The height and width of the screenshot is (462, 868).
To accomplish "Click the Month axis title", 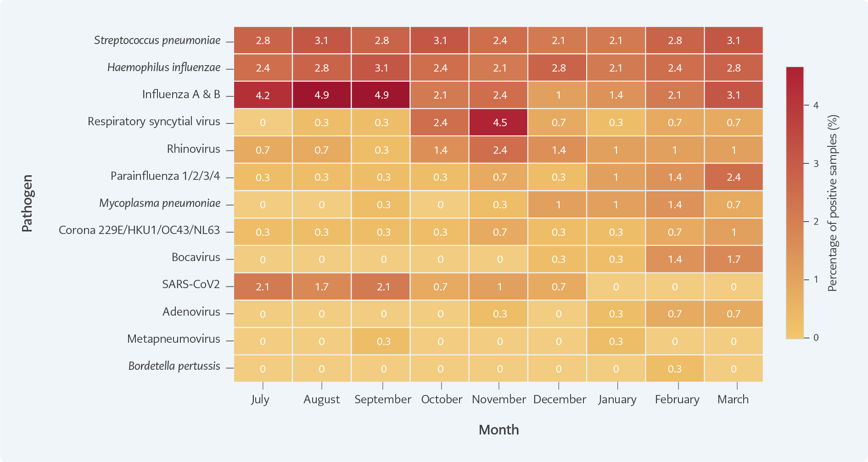I will (498, 430).
